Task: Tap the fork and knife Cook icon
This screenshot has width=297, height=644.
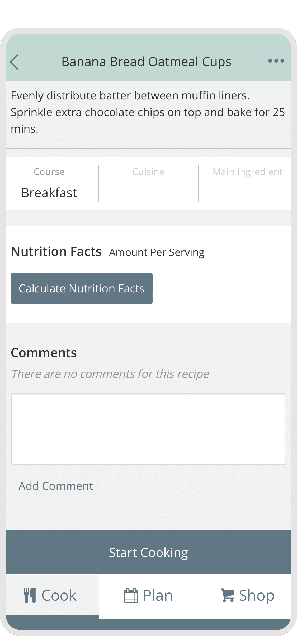Action: (30, 595)
